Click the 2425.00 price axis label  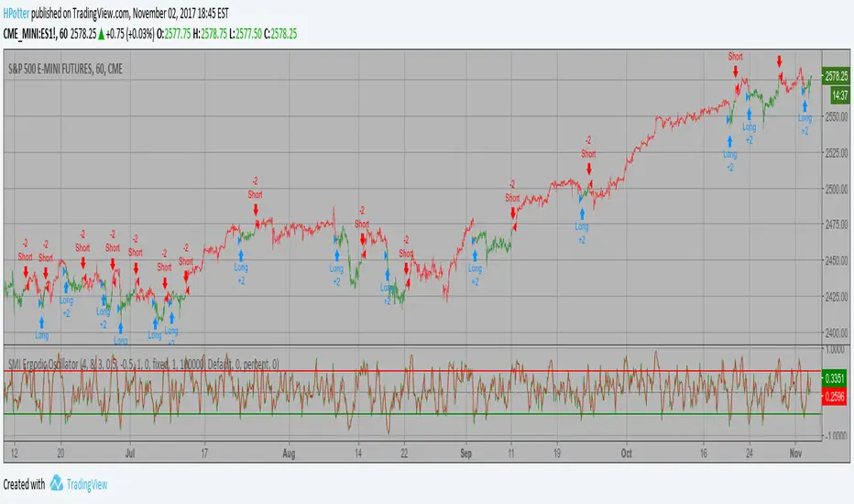pos(836,297)
